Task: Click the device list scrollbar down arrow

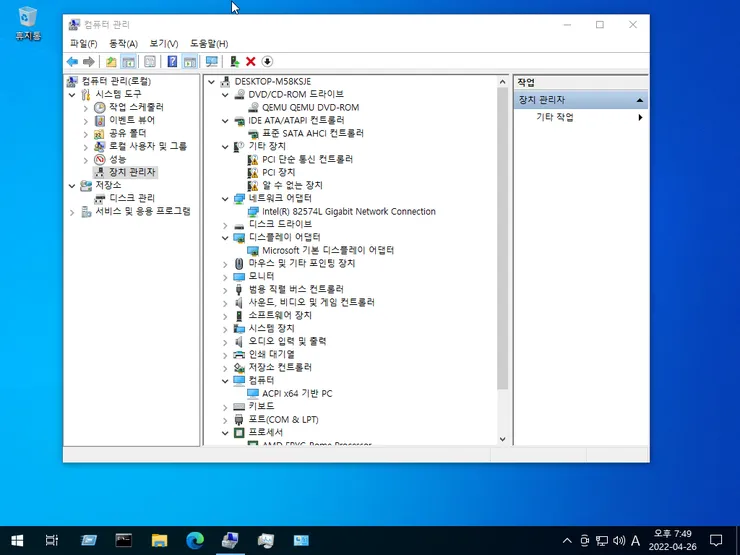Action: (503, 439)
